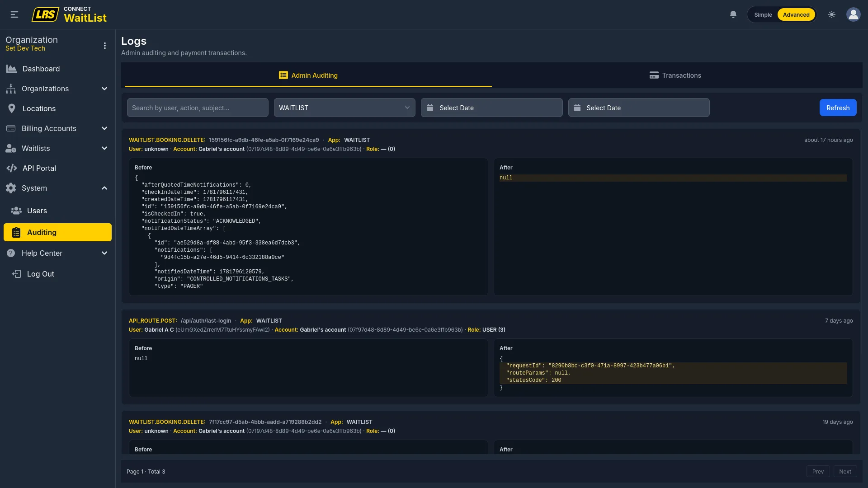This screenshot has height=488, width=868.
Task: Open the user profile avatar
Action: point(854,14)
